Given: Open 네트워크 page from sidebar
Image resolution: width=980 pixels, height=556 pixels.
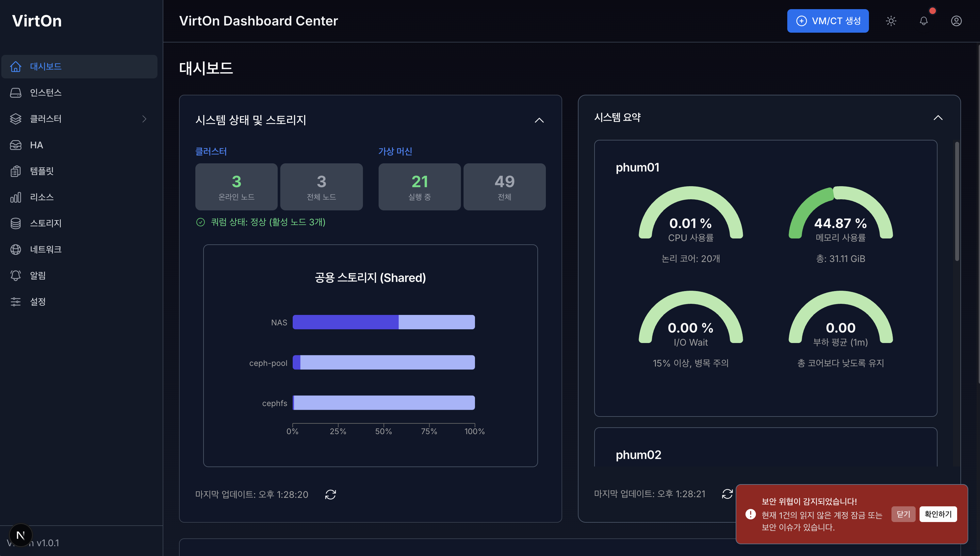Looking at the screenshot, I should pyautogui.click(x=46, y=249).
